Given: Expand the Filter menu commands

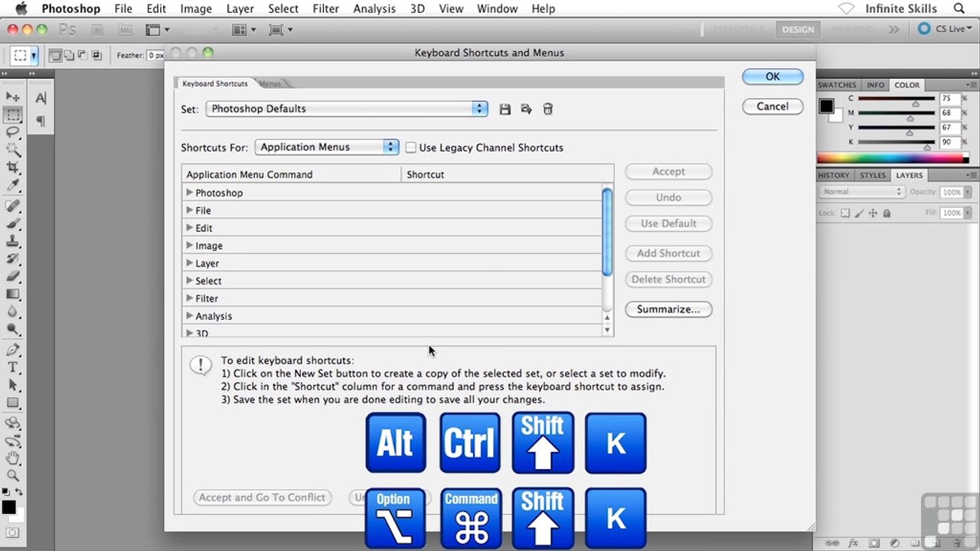Looking at the screenshot, I should 189,298.
